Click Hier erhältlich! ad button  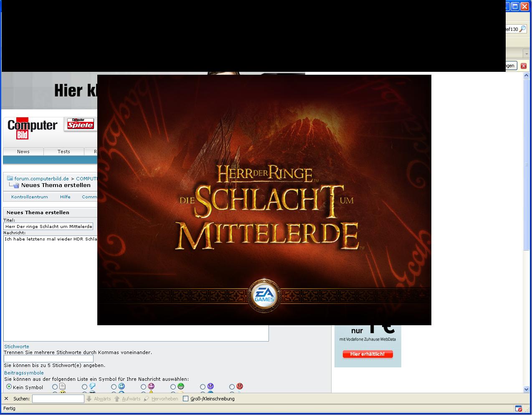pos(368,354)
